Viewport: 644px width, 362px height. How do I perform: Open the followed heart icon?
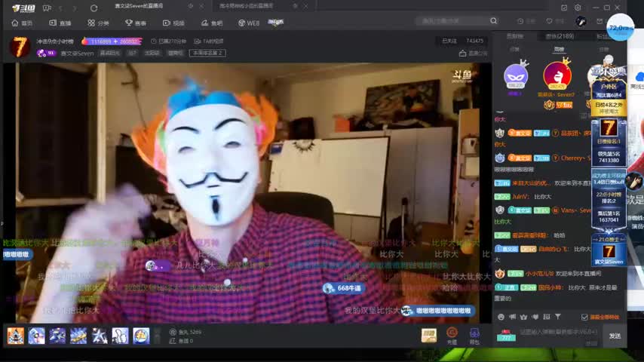549,21
